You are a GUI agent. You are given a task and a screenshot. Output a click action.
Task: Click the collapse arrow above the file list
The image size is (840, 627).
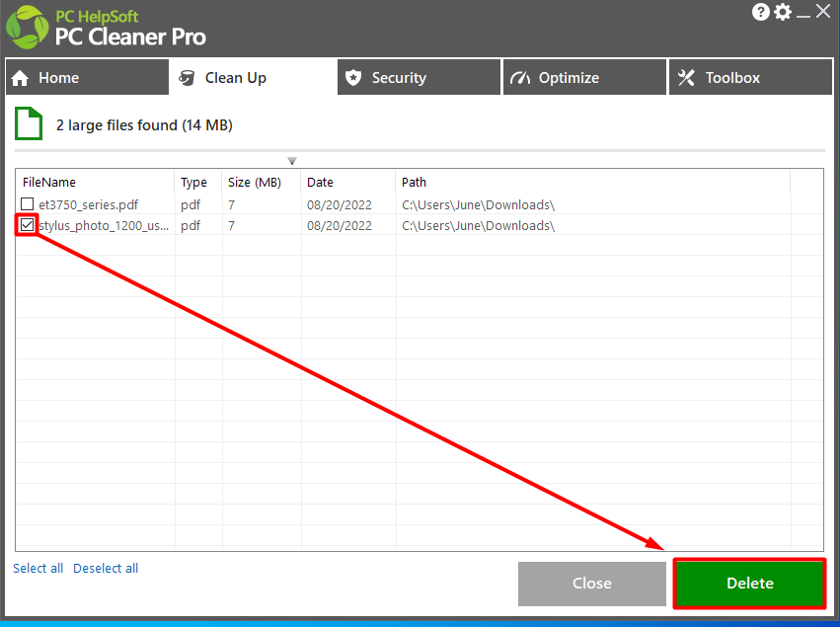tap(292, 159)
